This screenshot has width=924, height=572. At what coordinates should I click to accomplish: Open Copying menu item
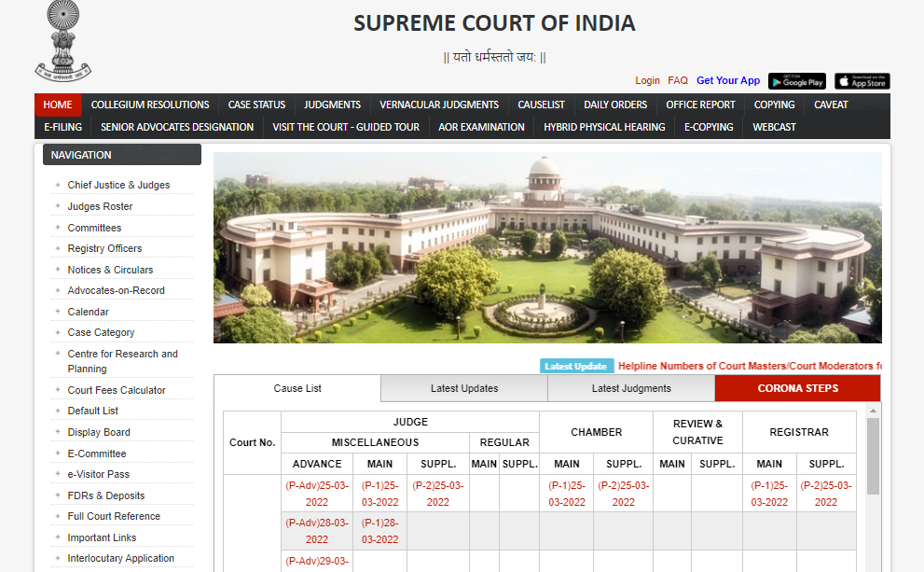(774, 105)
